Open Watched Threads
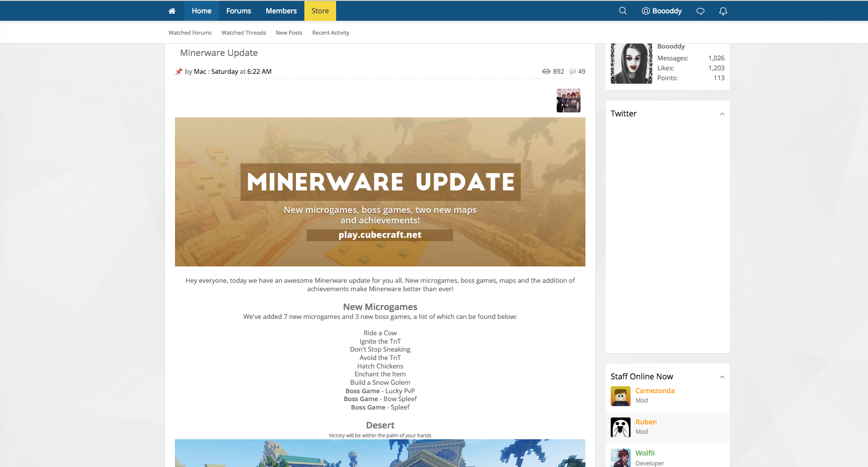 pos(243,33)
